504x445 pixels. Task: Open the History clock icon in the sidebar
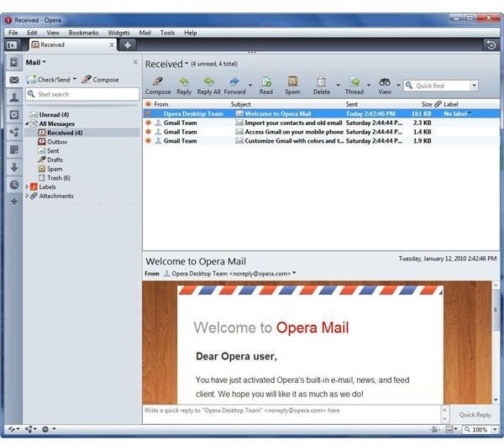13,185
